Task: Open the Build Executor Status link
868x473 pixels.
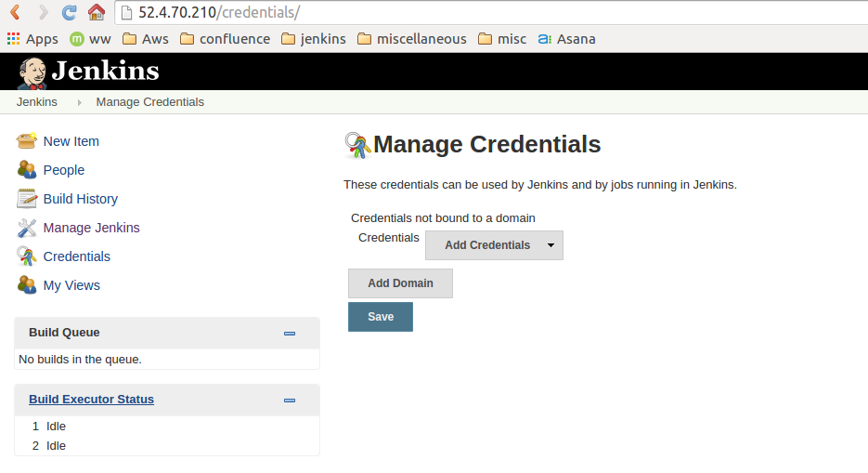Action: click(x=91, y=400)
